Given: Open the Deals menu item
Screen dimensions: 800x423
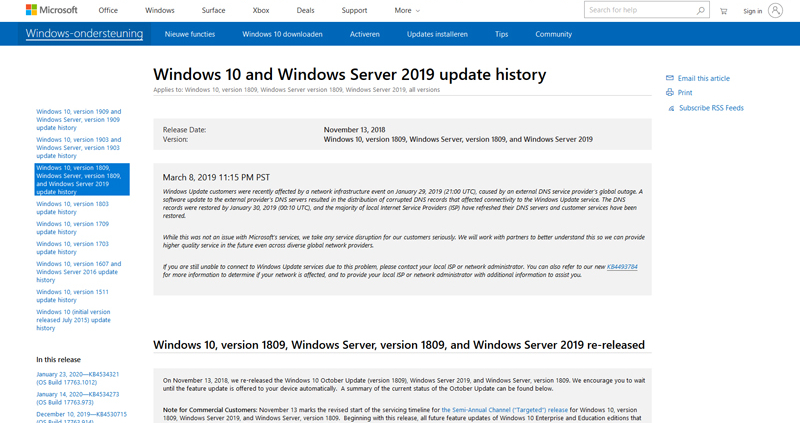Looking at the screenshot, I should pos(306,10).
